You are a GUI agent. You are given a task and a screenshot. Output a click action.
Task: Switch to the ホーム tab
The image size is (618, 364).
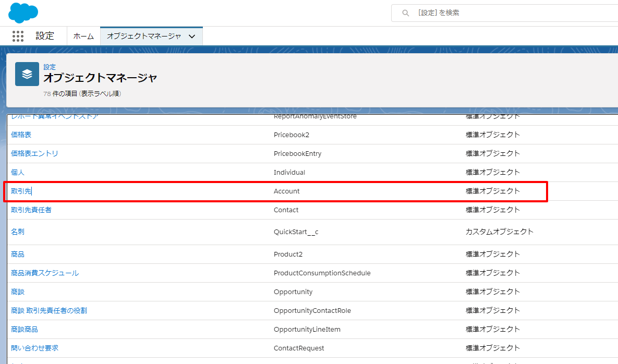coord(83,36)
